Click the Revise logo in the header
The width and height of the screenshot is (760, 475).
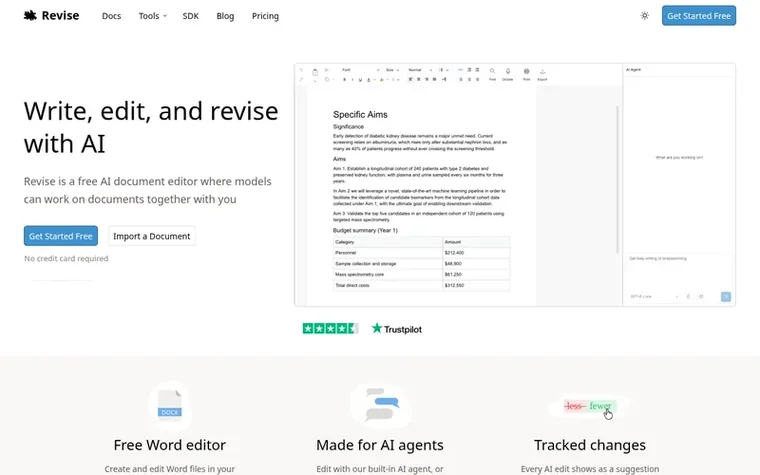51,16
